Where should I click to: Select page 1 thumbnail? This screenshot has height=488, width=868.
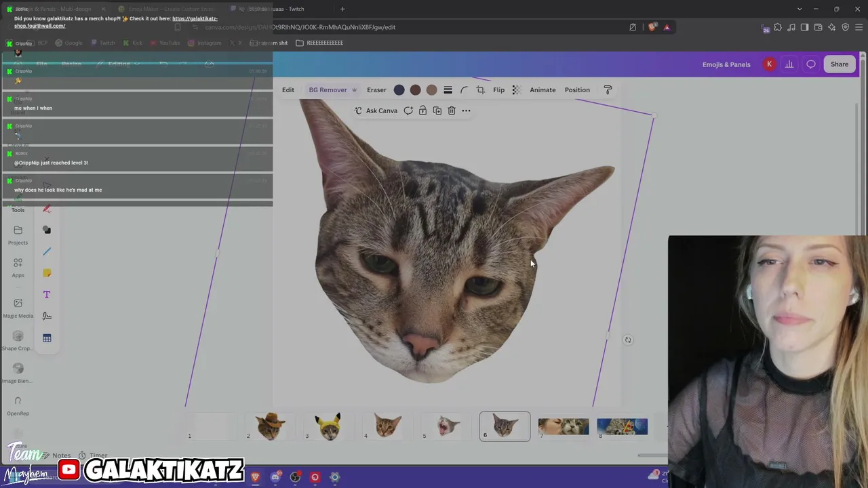pos(212,426)
